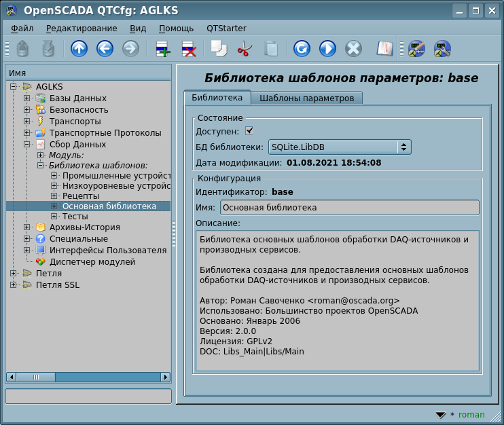504x425 pixels.
Task: Expand the Архивы-История tree node
Action: (x=27, y=227)
